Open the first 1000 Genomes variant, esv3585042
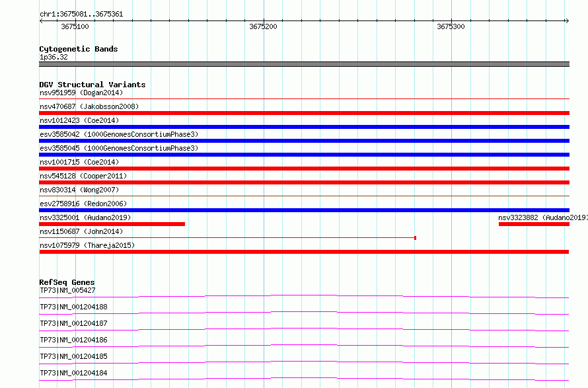588x388 pixels. [119, 134]
